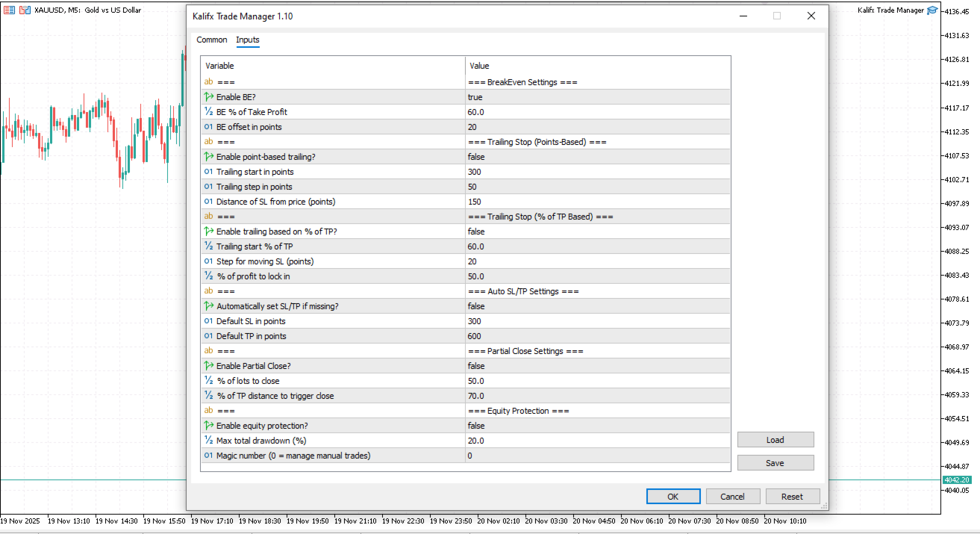Click the fraction icon beside Max total drawdown
The image size is (980, 534).
[209, 441]
